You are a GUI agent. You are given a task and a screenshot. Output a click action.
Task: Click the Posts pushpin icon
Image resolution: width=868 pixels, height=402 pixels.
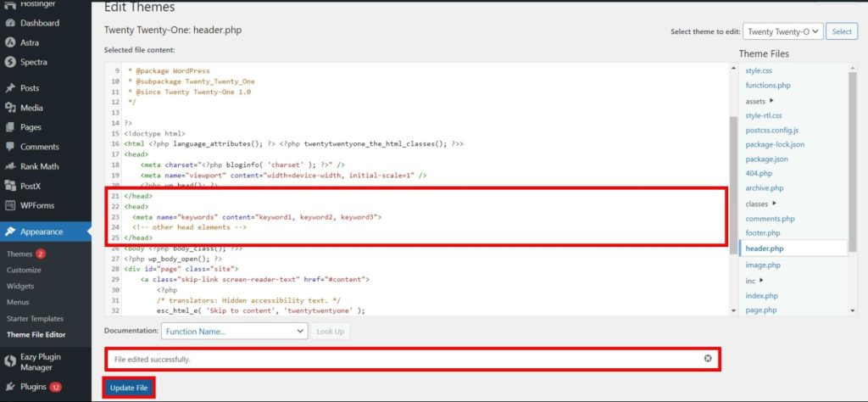coord(9,88)
